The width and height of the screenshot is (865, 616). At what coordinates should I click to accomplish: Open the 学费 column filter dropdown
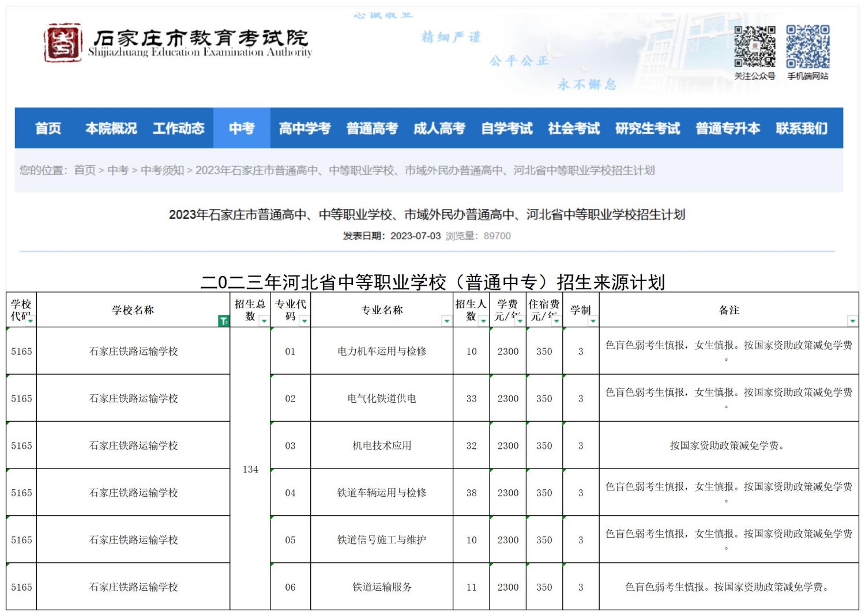pos(520,321)
